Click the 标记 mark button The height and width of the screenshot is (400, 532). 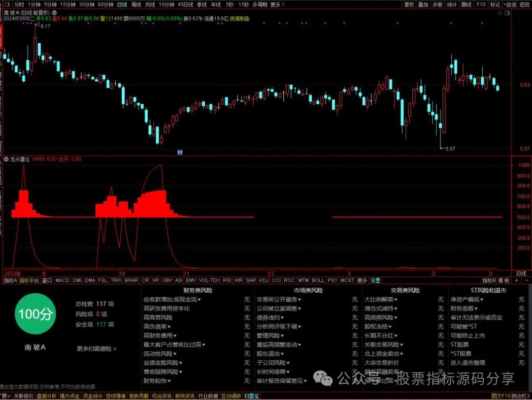(496, 4)
